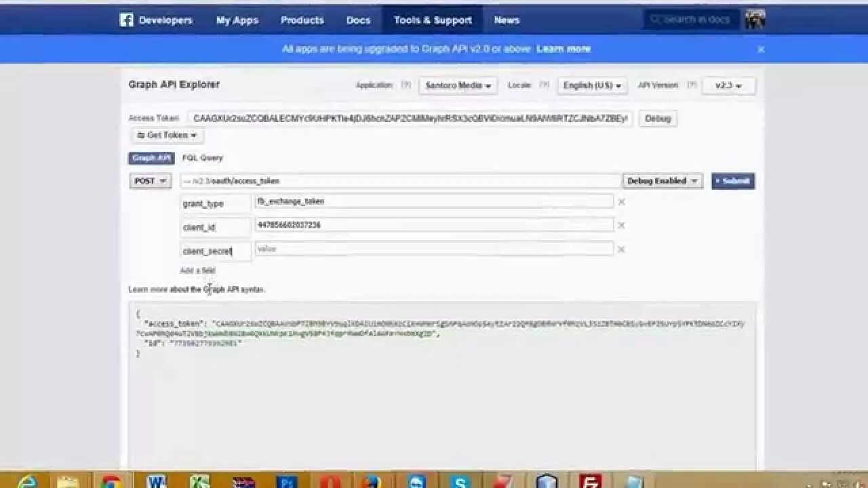Edit the oauth/access_token request path field
This screenshot has height=488, width=868.
401,181
